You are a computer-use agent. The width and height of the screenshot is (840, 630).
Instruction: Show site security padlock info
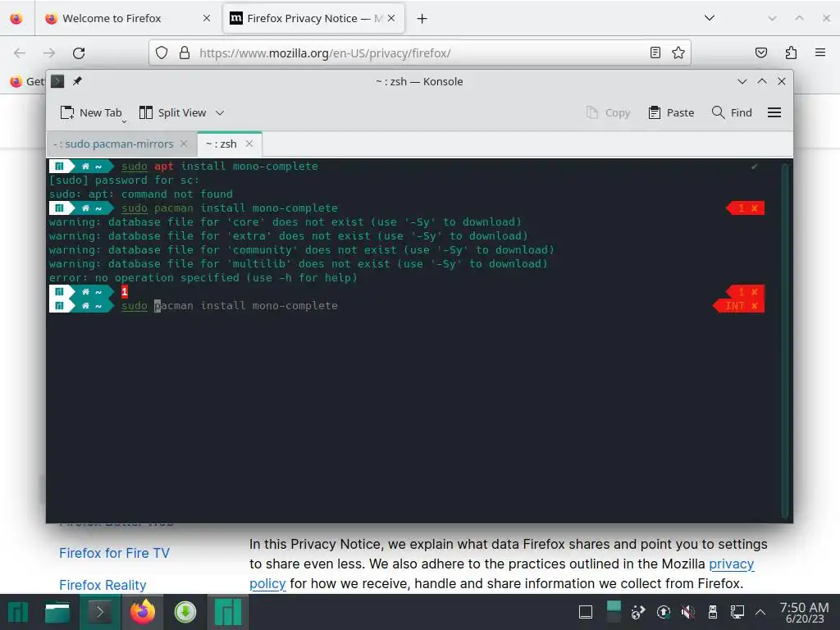pyautogui.click(x=185, y=52)
